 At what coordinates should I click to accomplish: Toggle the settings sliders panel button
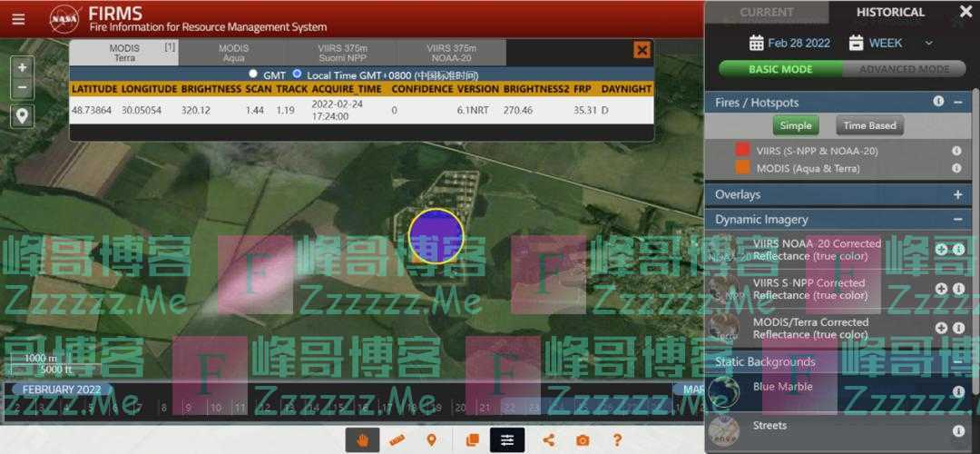click(x=507, y=440)
